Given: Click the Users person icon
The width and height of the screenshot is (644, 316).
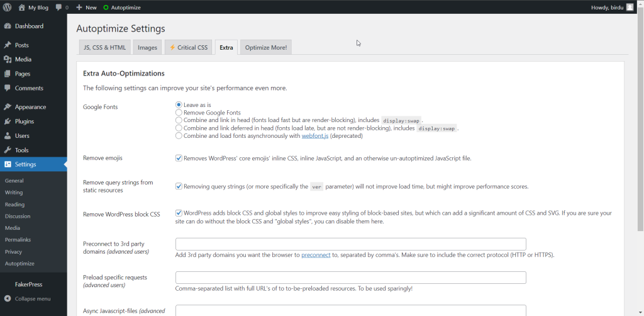Looking at the screenshot, I should click(x=8, y=135).
